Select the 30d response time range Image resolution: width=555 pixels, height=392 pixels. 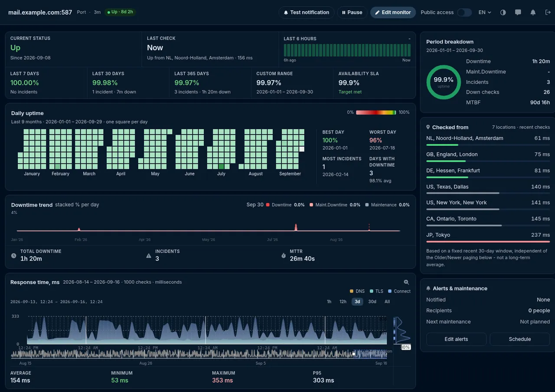pyautogui.click(x=372, y=302)
